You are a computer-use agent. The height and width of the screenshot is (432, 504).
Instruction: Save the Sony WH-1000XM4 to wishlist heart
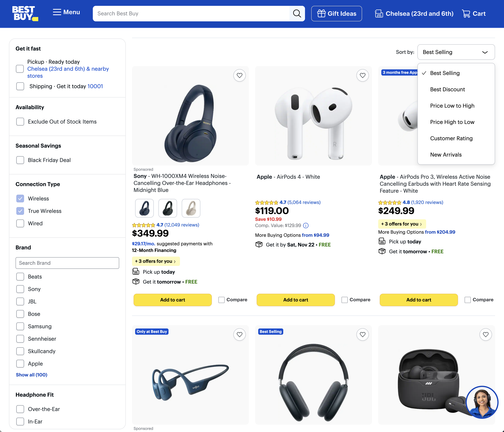point(239,75)
